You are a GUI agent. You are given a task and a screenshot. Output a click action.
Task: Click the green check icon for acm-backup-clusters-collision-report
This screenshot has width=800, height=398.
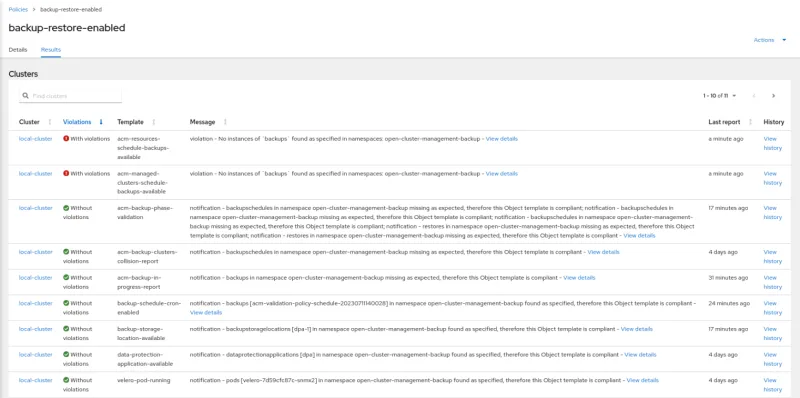coord(66,252)
